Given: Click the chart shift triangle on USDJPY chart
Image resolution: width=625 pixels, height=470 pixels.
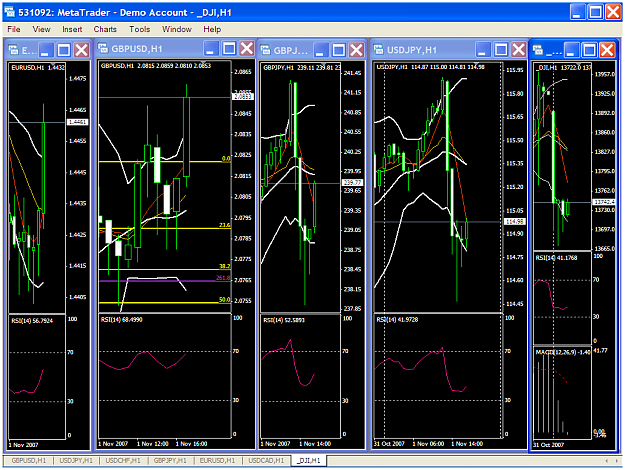Looking at the screenshot, I should point(476,64).
